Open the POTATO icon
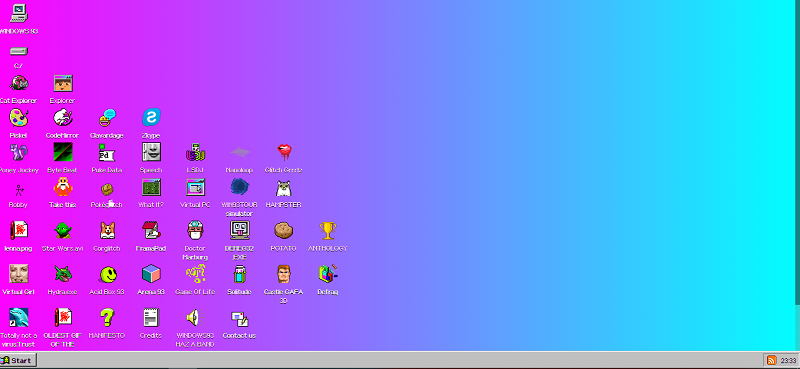Image resolution: width=800 pixels, height=369 pixels. (284, 231)
